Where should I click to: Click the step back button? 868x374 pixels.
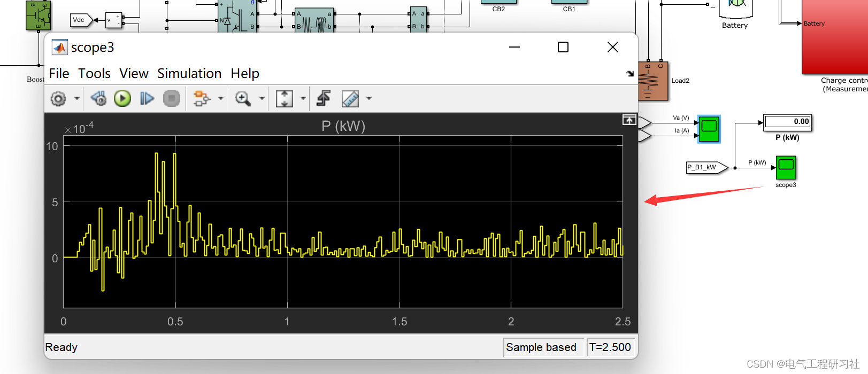tap(98, 98)
